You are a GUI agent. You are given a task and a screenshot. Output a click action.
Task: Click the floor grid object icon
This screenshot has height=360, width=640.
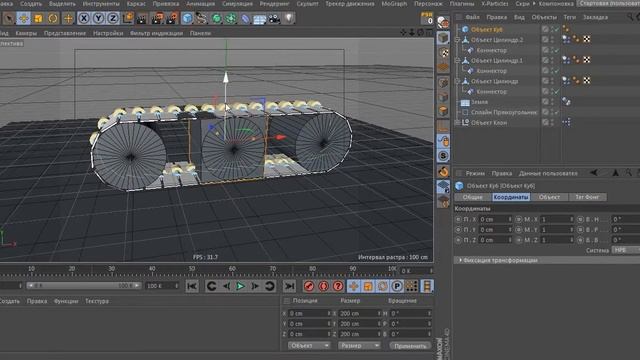point(260,18)
